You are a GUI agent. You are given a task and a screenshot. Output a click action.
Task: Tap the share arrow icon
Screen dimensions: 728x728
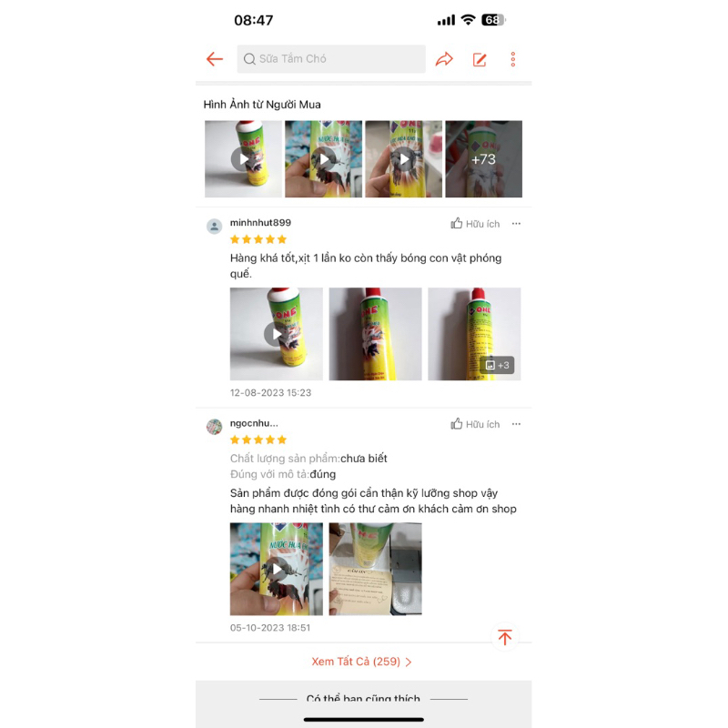tap(444, 59)
